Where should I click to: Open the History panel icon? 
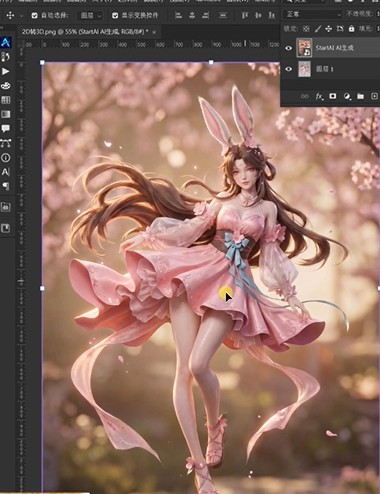coord(5,57)
